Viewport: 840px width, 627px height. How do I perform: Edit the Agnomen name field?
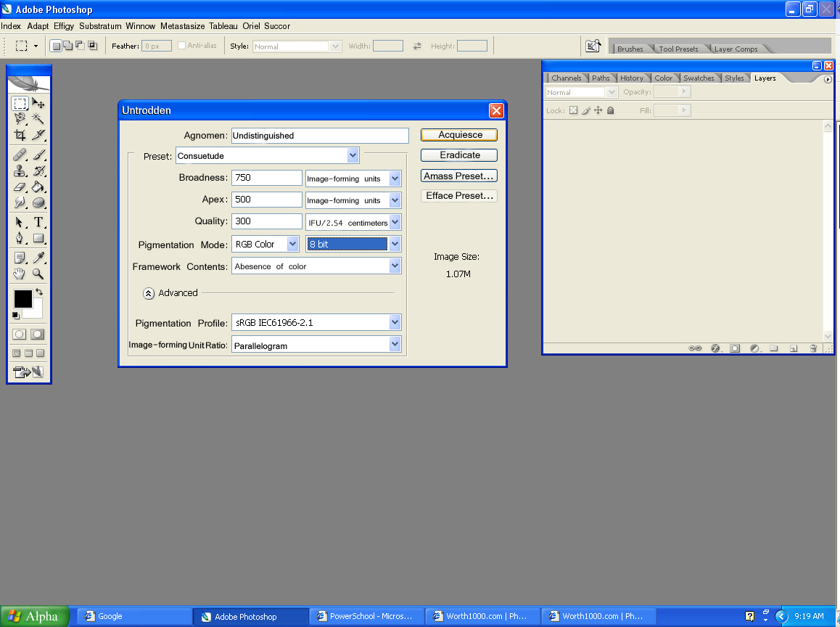click(x=320, y=136)
